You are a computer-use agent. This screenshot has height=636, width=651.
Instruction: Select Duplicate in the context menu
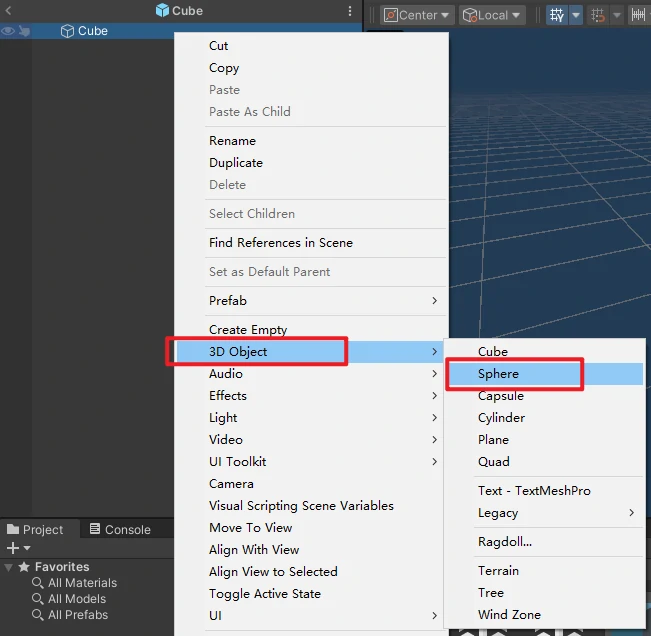tap(236, 163)
